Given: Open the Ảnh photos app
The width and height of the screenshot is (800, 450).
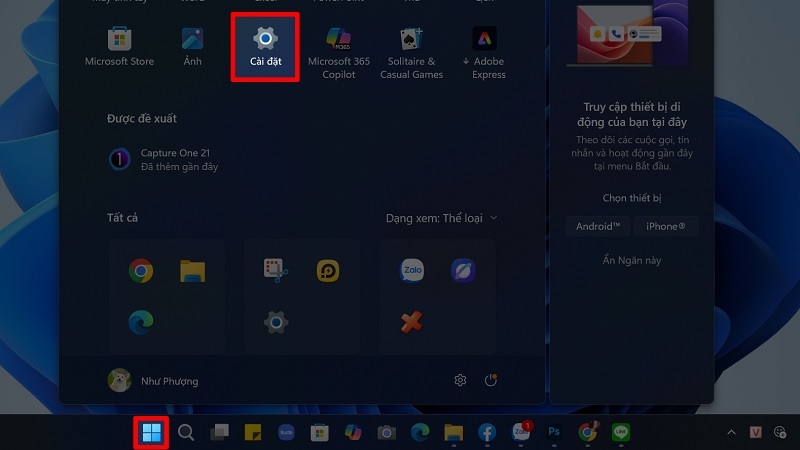Looking at the screenshot, I should [x=192, y=47].
